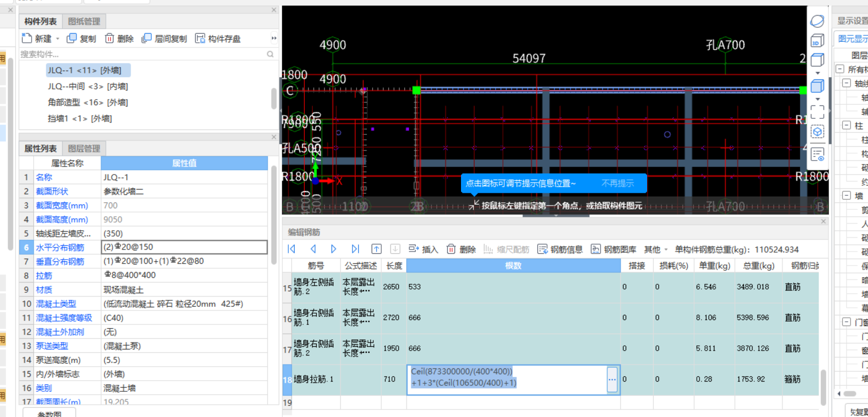Image resolution: width=868 pixels, height=417 pixels.
Task: Click the search magnifier in component search
Action: (270, 54)
